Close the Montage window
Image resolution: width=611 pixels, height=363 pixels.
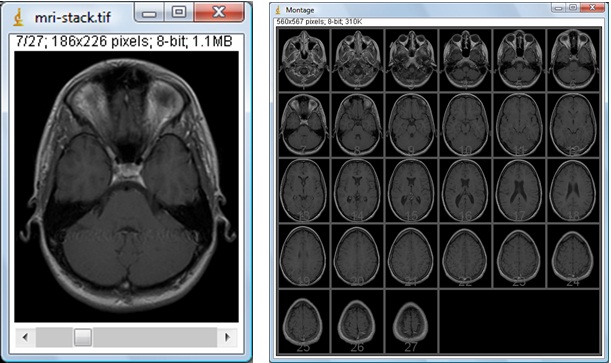tap(592, 8)
